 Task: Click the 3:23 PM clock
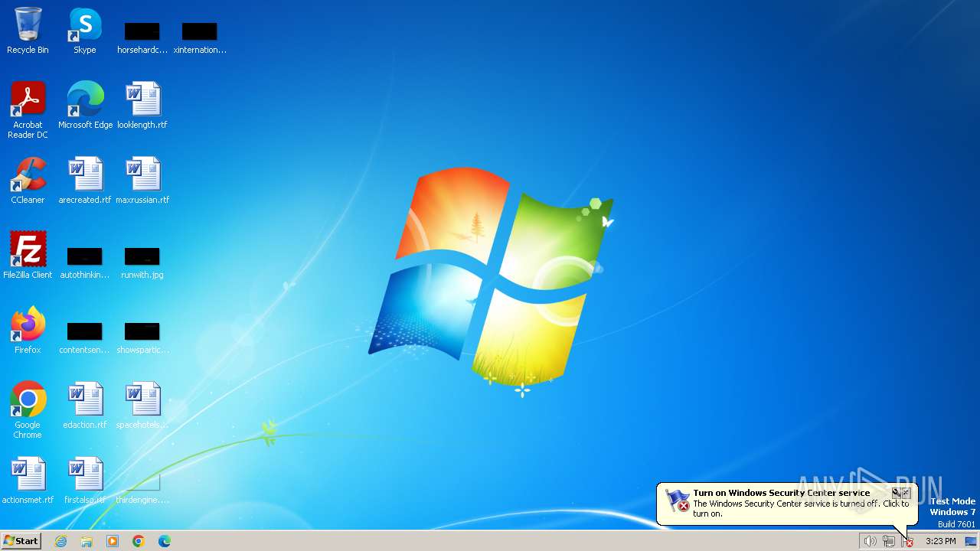940,541
